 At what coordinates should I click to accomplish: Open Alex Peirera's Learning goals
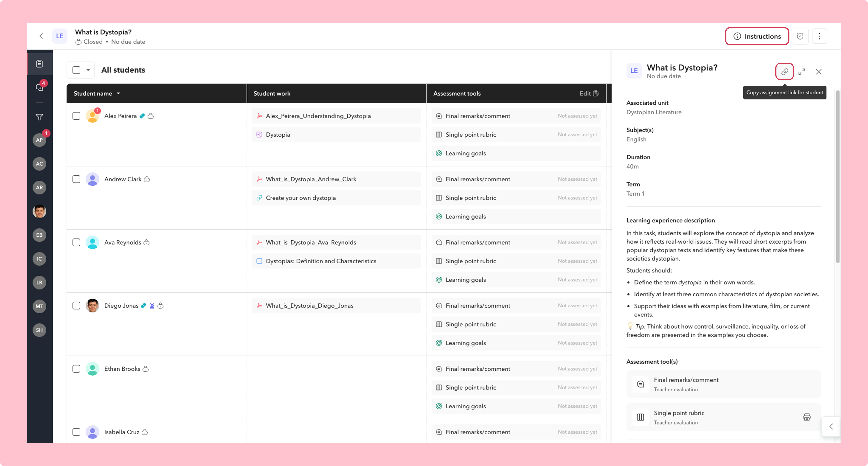[x=516, y=153]
